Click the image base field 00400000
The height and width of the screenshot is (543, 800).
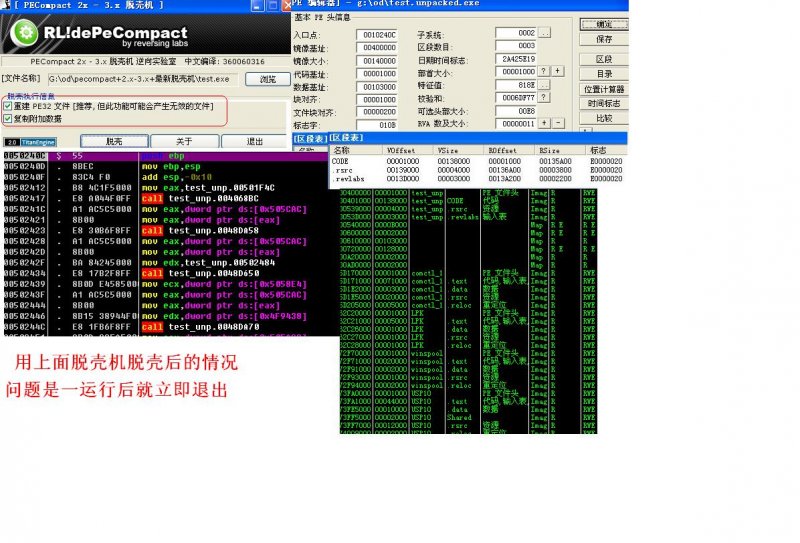coord(377,47)
